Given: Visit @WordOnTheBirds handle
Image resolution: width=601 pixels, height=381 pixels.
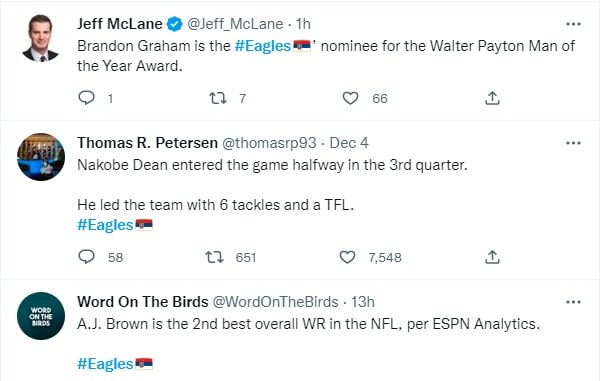Looking at the screenshot, I should click(x=275, y=302).
